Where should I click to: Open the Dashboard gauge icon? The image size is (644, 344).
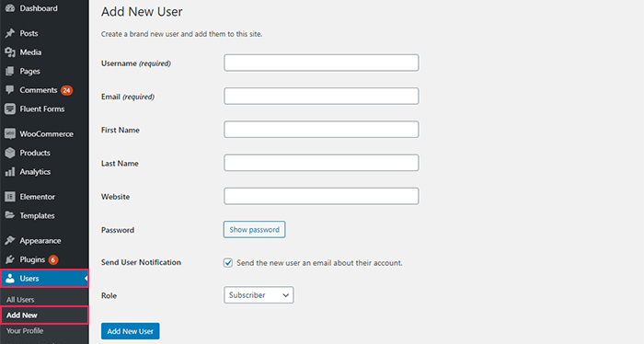tap(10, 8)
